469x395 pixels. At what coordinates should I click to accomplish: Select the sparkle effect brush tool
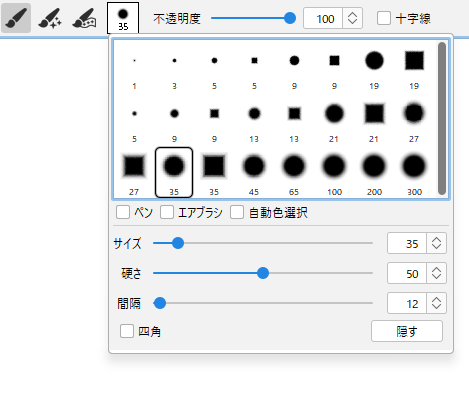coord(50,18)
